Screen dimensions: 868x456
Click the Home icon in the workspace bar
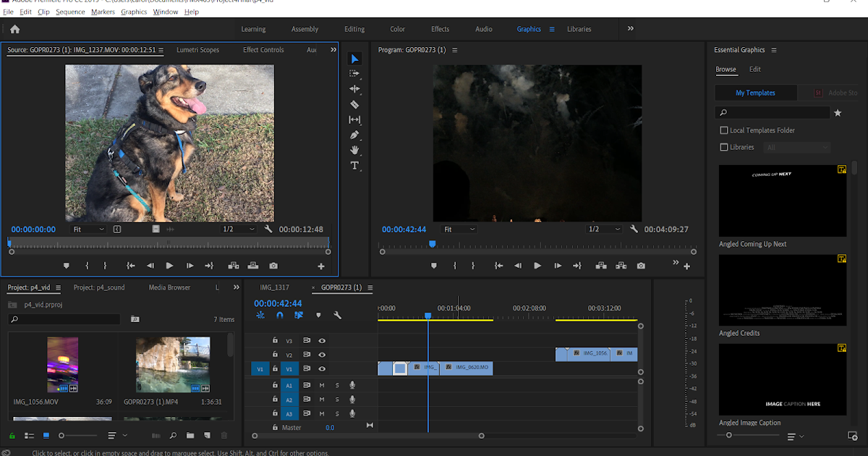click(x=14, y=30)
